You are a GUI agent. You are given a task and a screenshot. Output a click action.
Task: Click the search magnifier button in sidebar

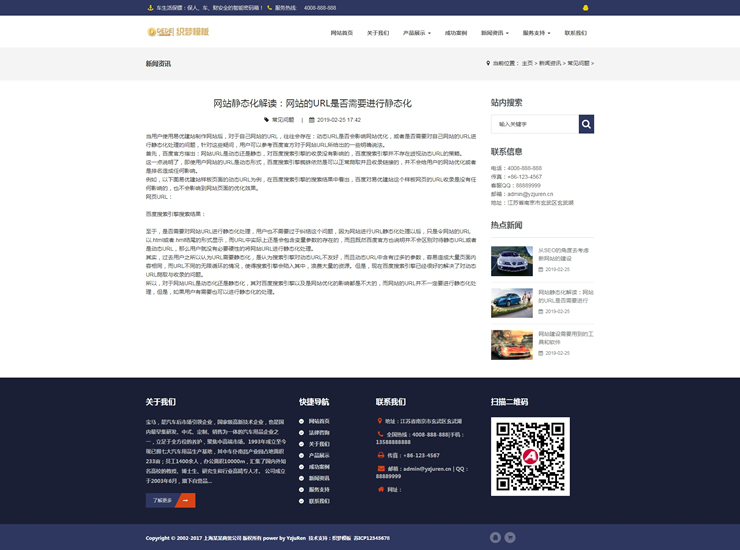(x=586, y=124)
